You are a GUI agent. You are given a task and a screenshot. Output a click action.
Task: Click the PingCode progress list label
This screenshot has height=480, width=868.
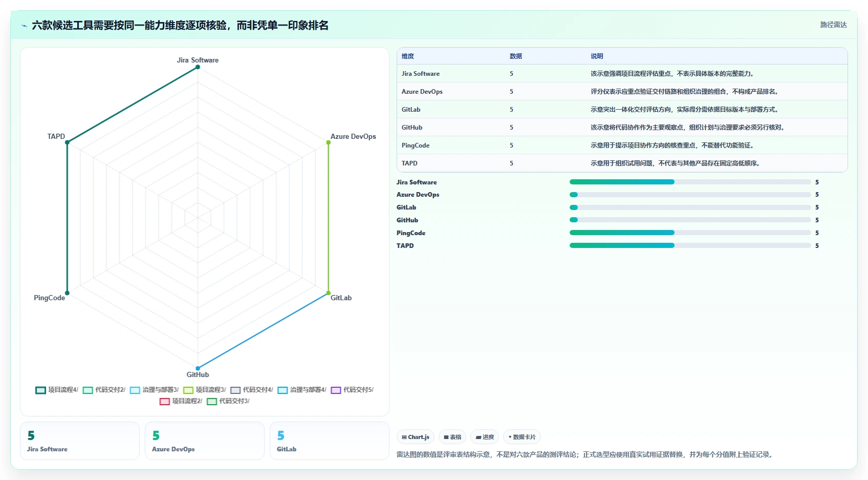411,233
